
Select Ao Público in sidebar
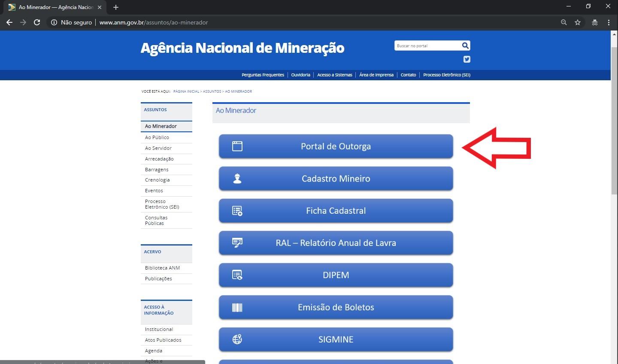click(167, 137)
